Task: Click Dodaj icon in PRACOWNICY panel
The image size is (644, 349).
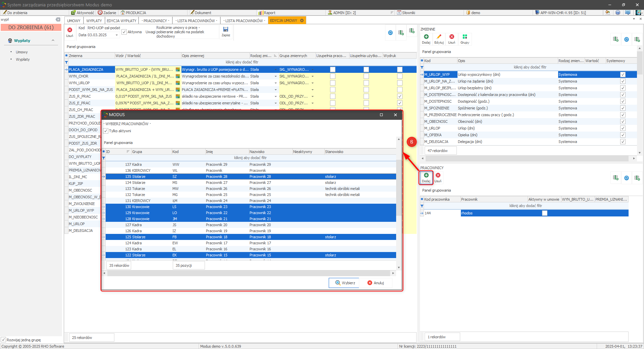Action: pos(426,176)
